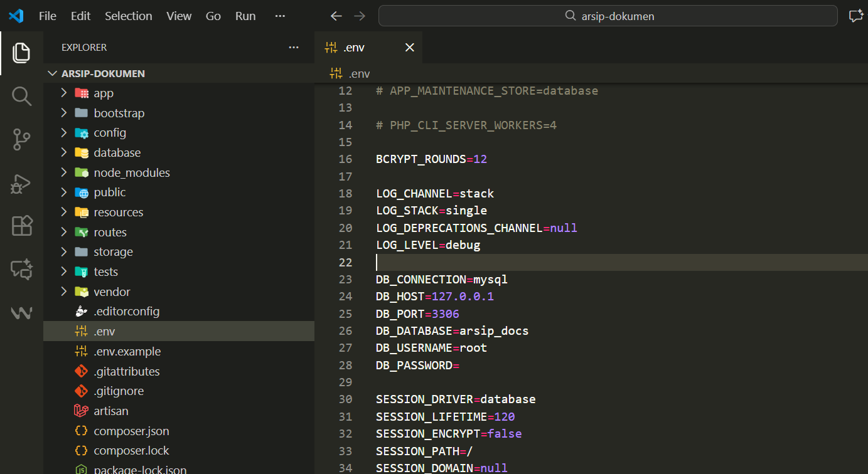Viewport: 868px width, 474px height.
Task: Expand the node_modules folder
Action: 131,173
